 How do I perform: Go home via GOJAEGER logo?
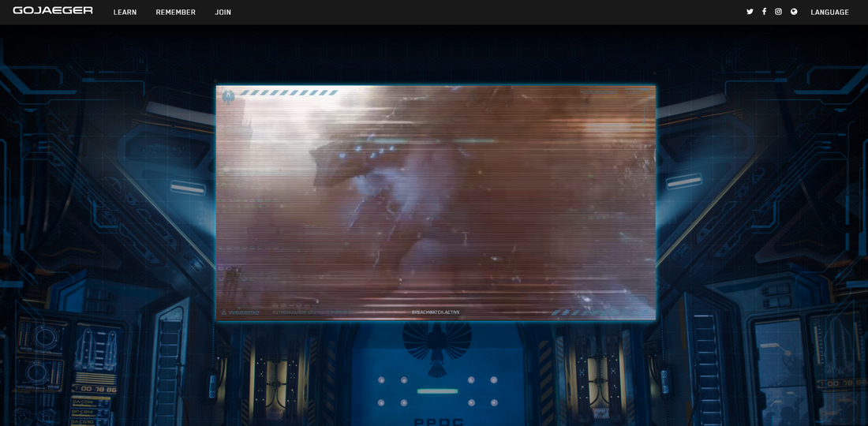click(53, 10)
